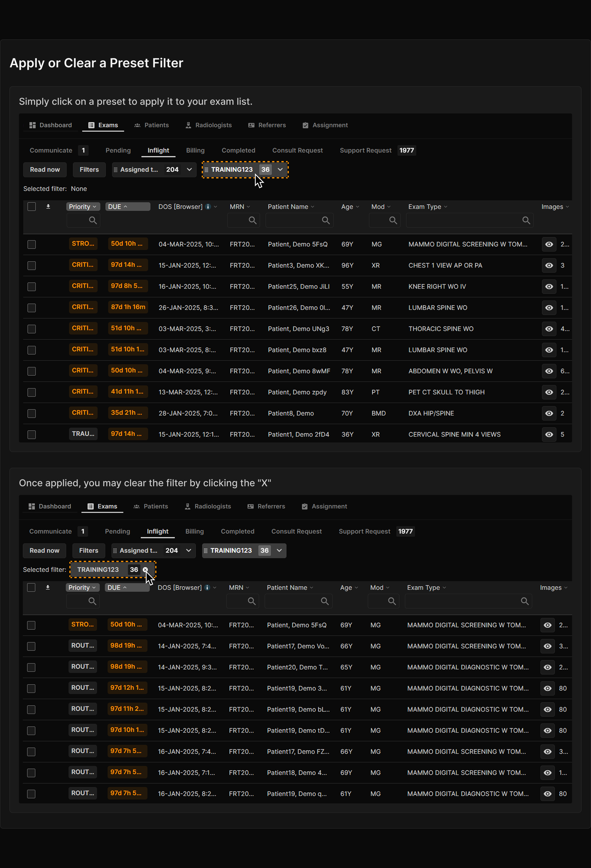Click the search icon under Priority in lower table
591x868 pixels.
click(92, 601)
